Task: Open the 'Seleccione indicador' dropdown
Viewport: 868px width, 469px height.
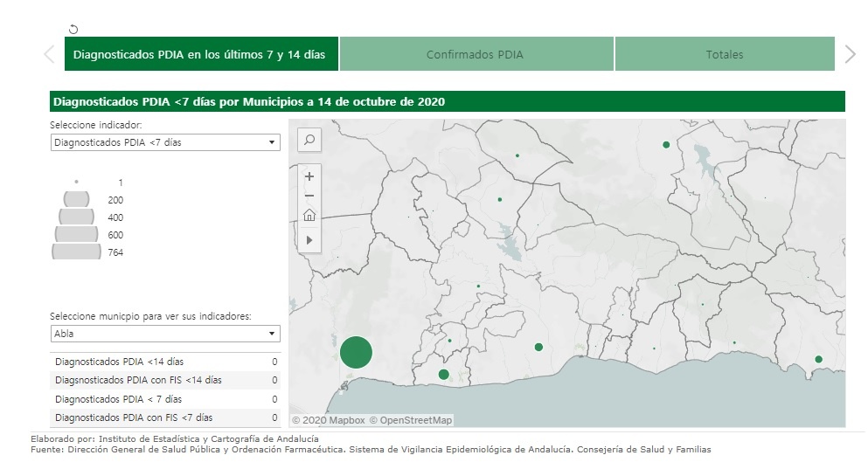Action: (x=165, y=142)
